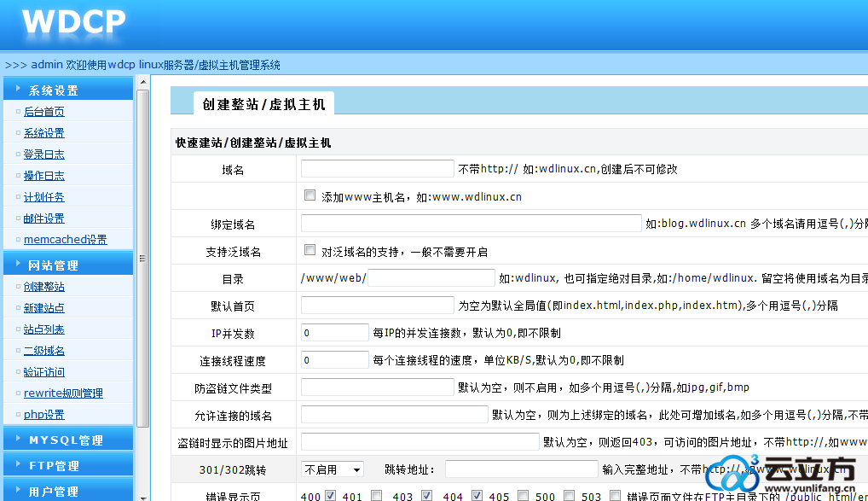Click the IP并发数 input field
Screen dimensions: 868x501
coord(335,333)
